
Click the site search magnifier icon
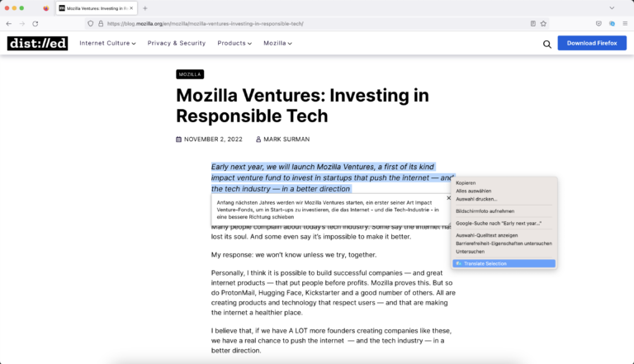[547, 44]
